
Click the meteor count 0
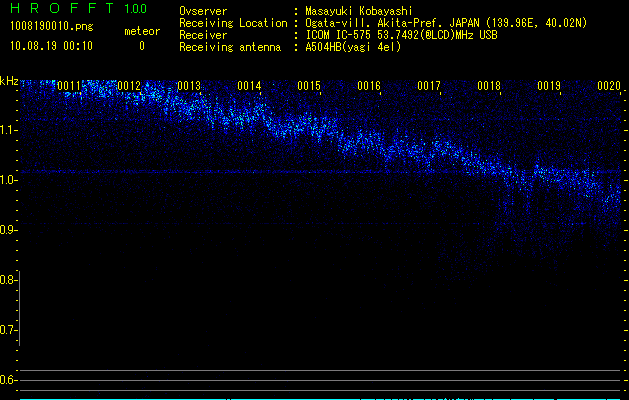coord(142,46)
